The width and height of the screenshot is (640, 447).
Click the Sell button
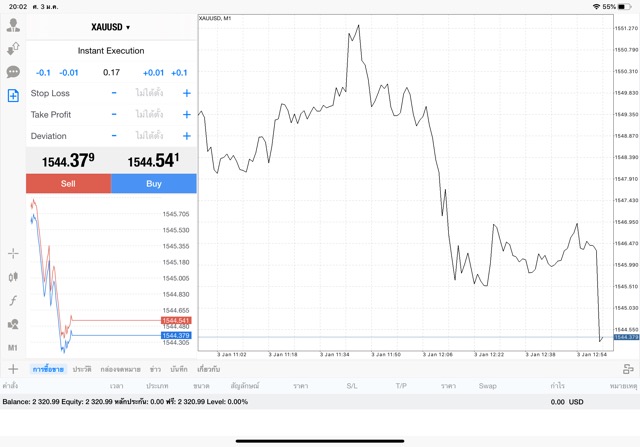68,184
